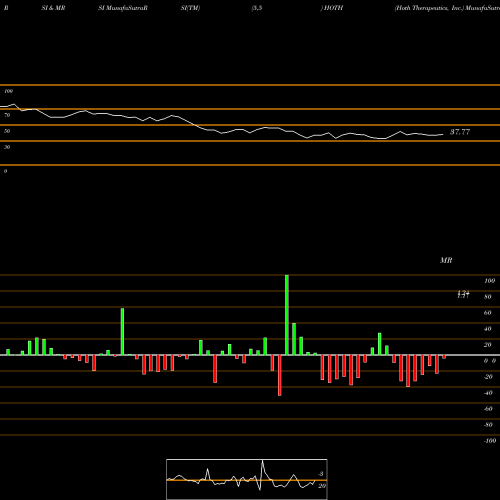
Task: Click the '(5,5' parameter text in the header
Action: (x=257, y=8)
